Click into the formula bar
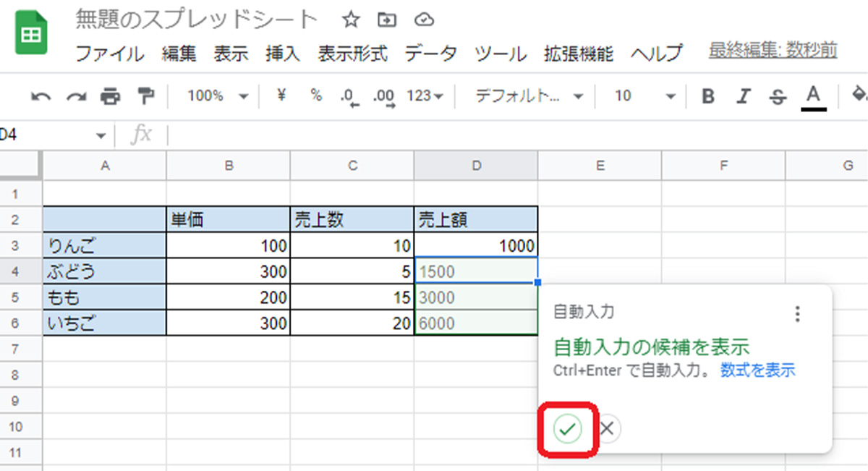Viewport: 868px width, 471px height. [x=517, y=135]
